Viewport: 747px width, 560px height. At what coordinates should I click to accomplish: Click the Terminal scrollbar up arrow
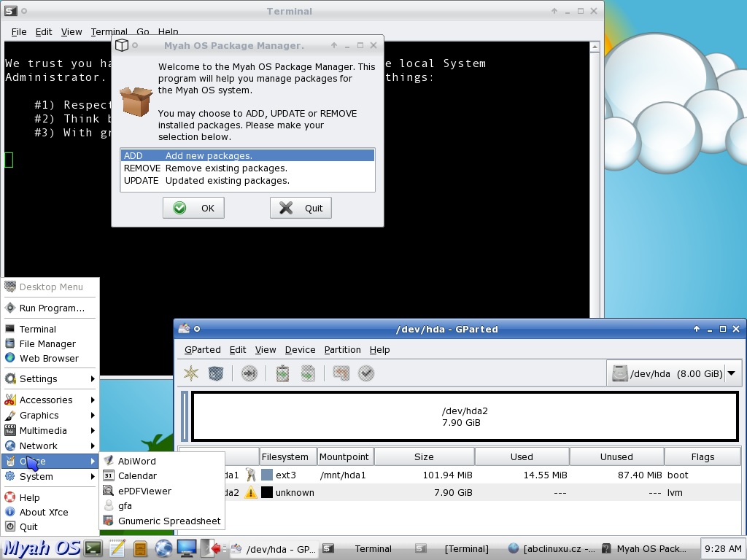595,47
